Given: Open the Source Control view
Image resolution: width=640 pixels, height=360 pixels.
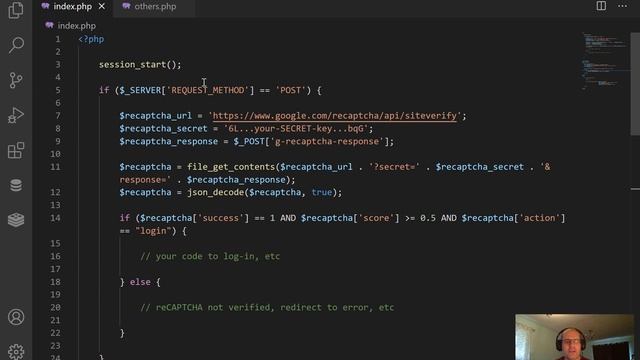Looking at the screenshot, I should coord(16,80).
